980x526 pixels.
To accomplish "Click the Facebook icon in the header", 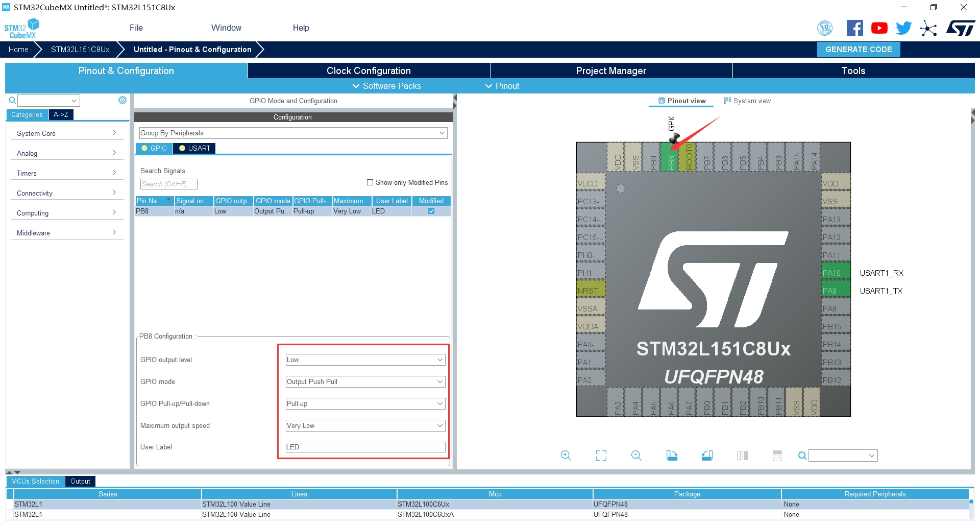I will pyautogui.click(x=854, y=28).
